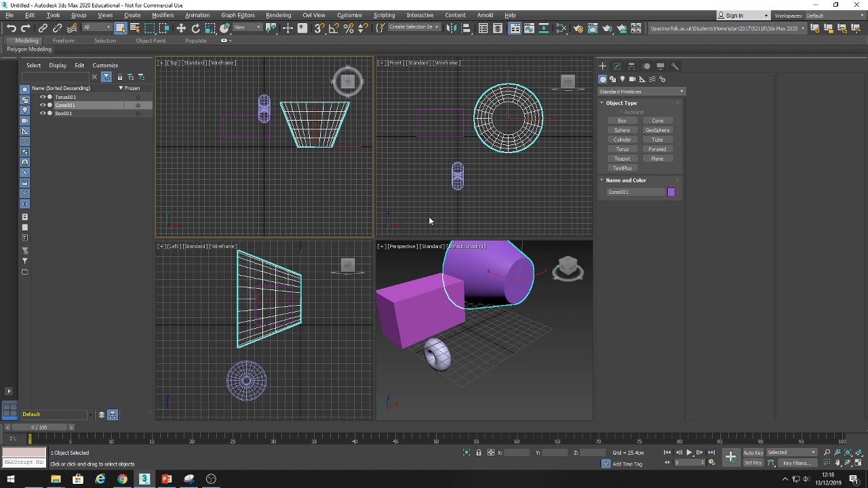Image resolution: width=868 pixels, height=488 pixels.
Task: Activate the Select Object tool
Action: click(x=120, y=28)
